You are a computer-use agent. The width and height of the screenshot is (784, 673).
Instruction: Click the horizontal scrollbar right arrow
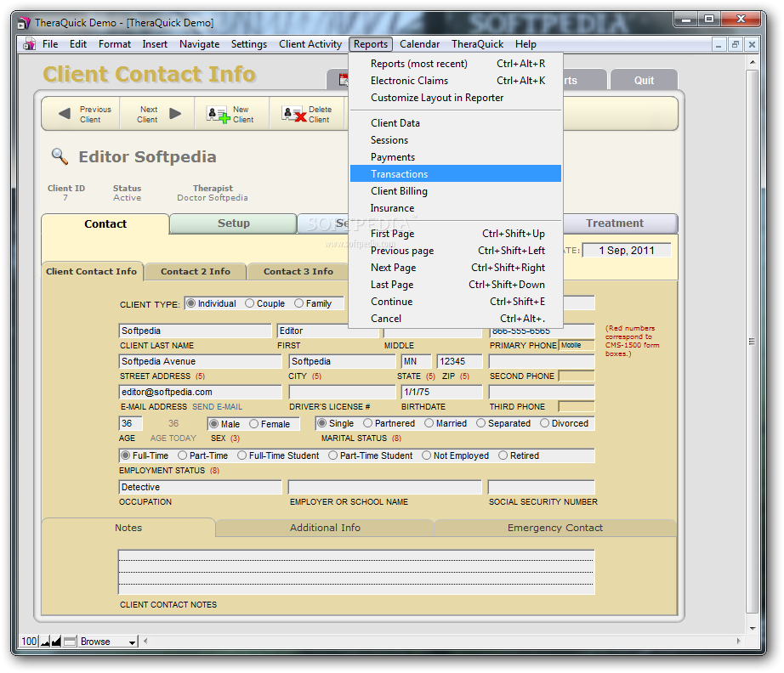tap(738, 641)
